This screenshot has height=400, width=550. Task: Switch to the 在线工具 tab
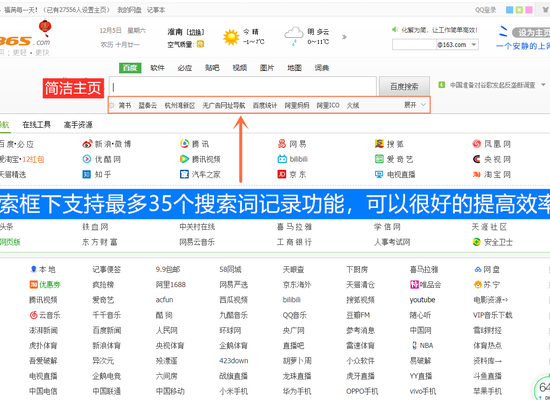(36, 125)
